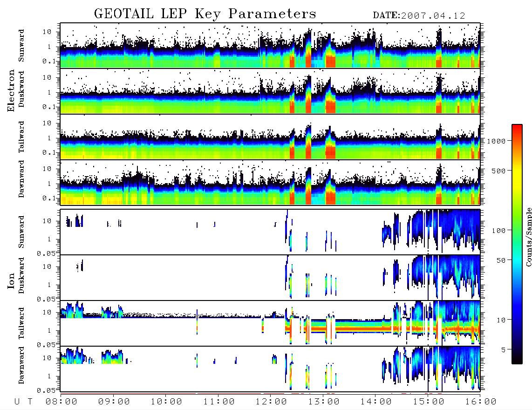Viewport: 532px width, 410px height.
Task: Click the "DATE:2007.04.12" label
Action: pos(419,16)
